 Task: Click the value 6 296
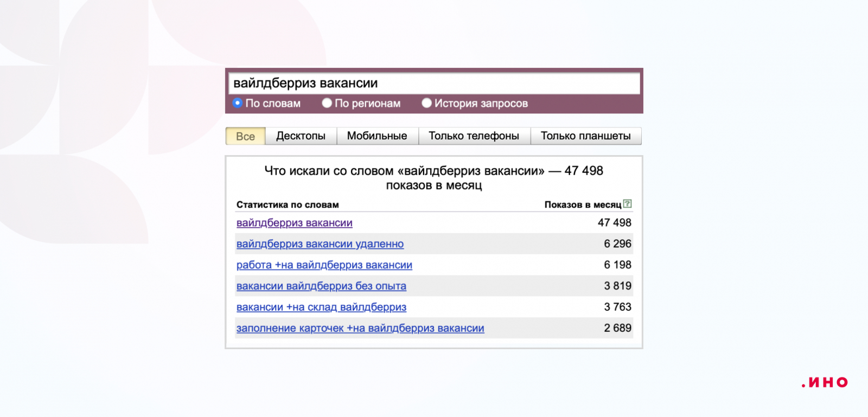pyautogui.click(x=618, y=244)
